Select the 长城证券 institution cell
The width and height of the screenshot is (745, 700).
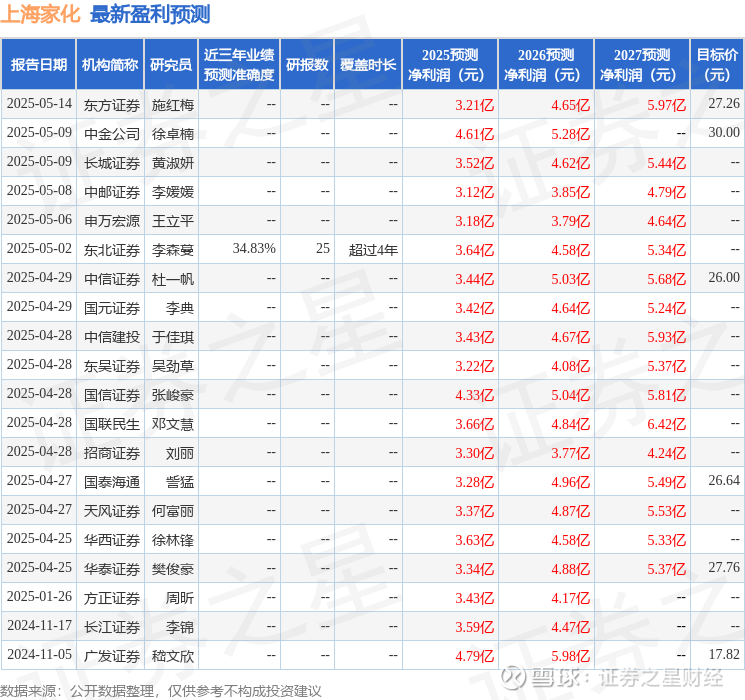pyautogui.click(x=112, y=163)
